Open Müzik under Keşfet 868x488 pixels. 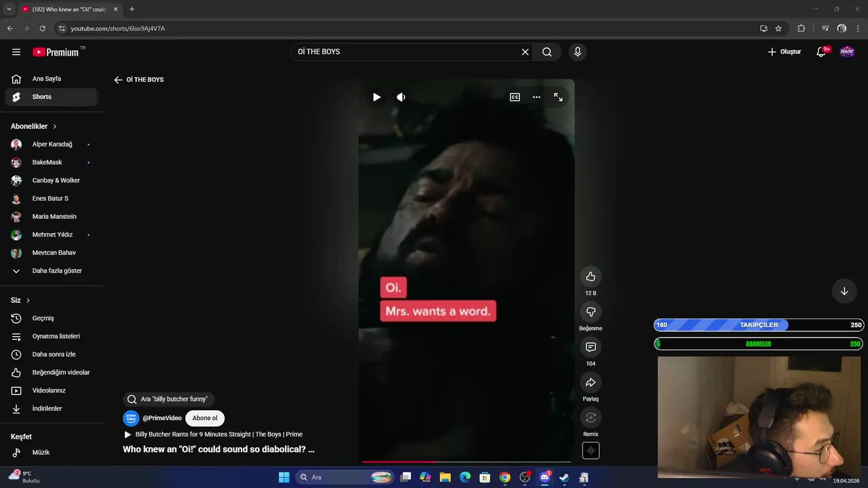(52, 453)
